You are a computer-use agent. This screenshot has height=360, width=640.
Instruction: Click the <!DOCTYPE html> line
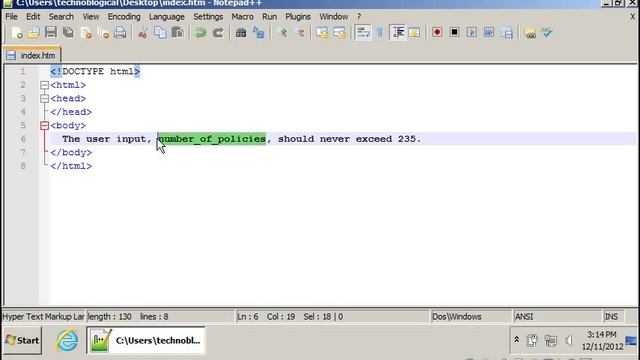tap(95, 71)
